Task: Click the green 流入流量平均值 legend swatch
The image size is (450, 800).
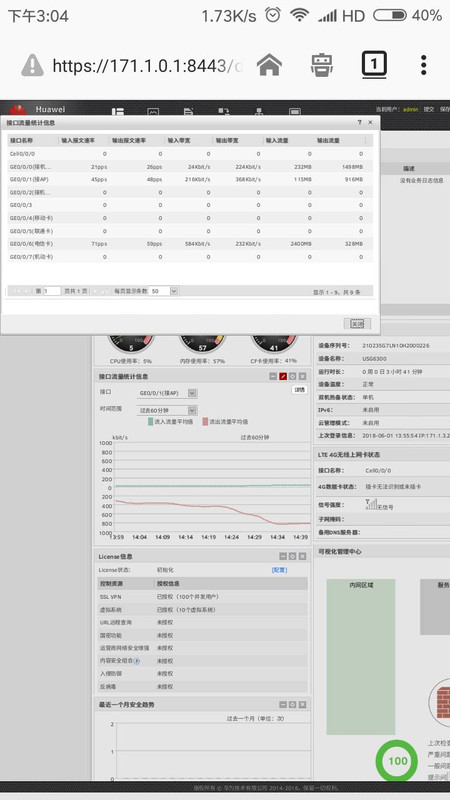Action: (x=151, y=422)
